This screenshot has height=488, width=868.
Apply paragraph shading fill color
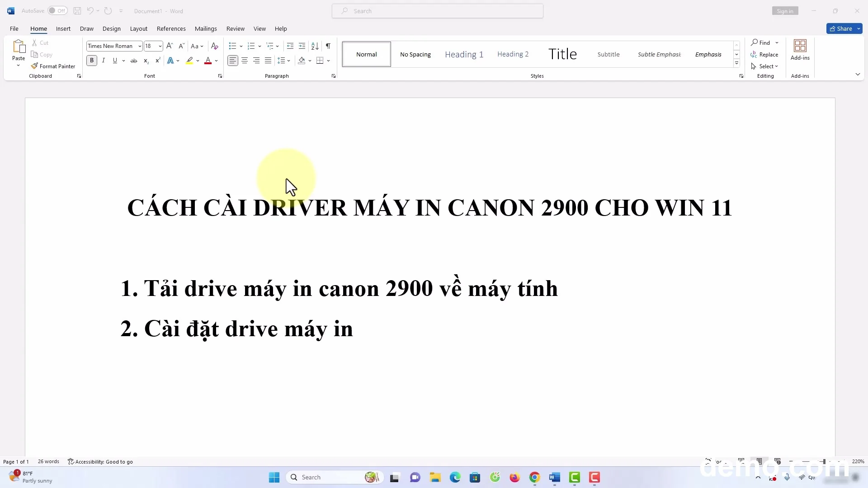pyautogui.click(x=302, y=61)
